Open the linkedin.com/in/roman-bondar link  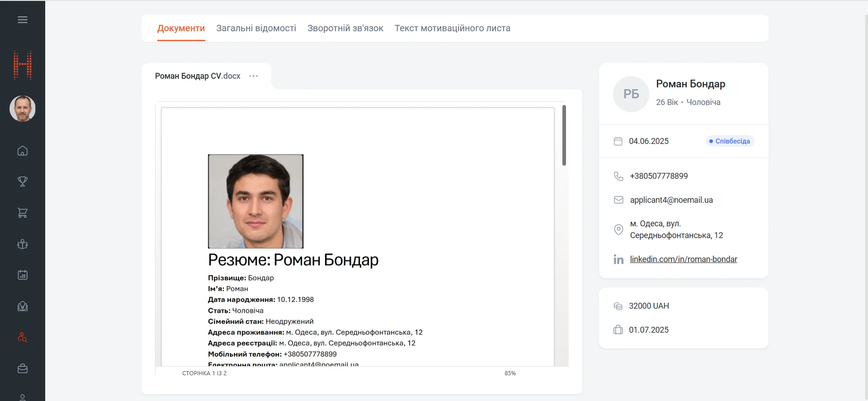683,259
